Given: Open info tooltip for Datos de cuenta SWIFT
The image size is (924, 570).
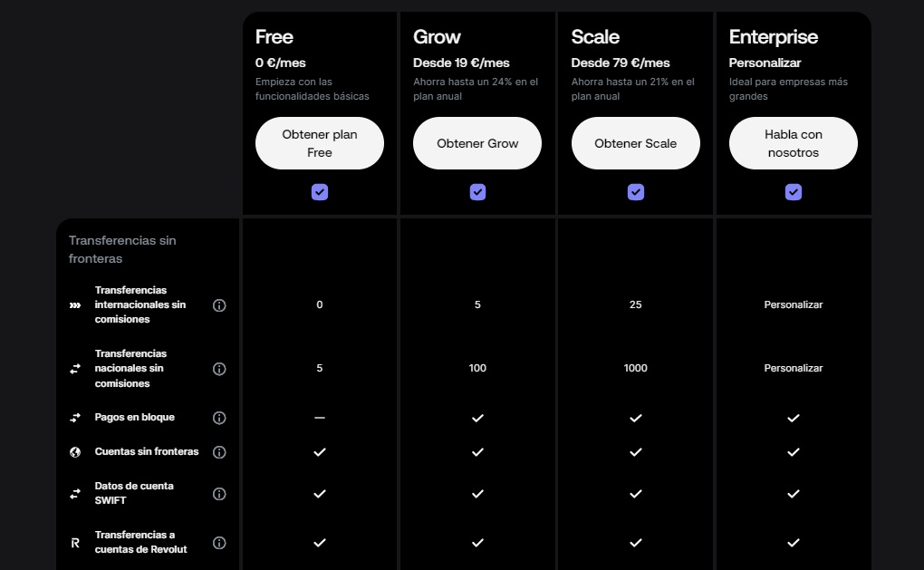Looking at the screenshot, I should (x=219, y=494).
